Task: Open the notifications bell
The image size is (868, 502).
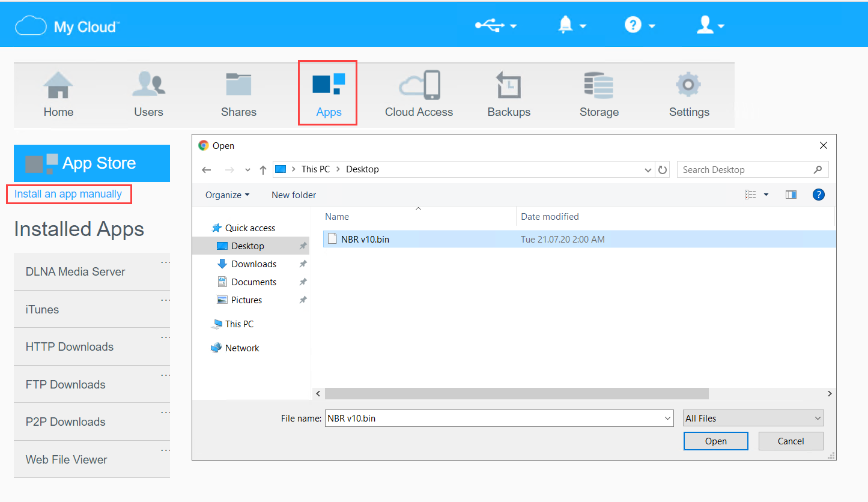Action: point(567,25)
